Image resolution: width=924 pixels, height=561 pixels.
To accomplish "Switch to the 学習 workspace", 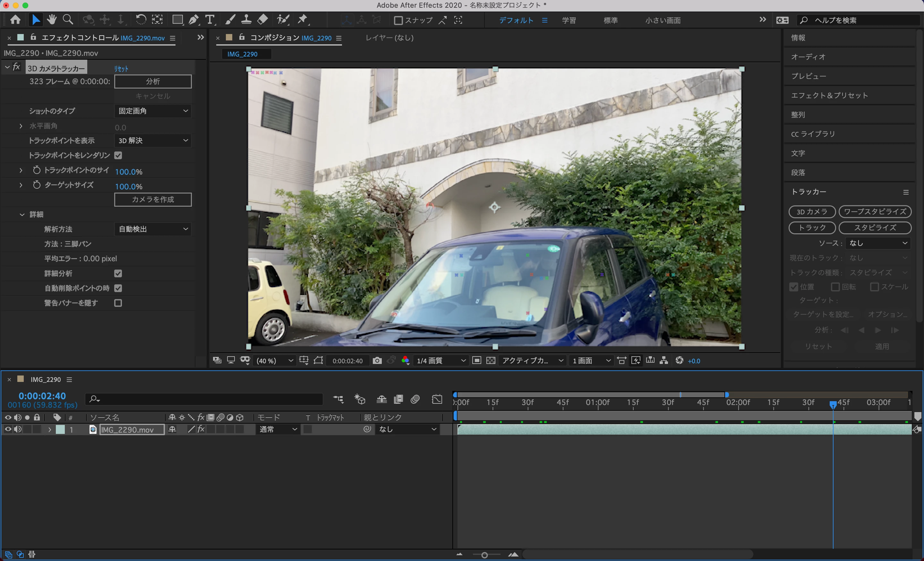I will [x=569, y=20].
